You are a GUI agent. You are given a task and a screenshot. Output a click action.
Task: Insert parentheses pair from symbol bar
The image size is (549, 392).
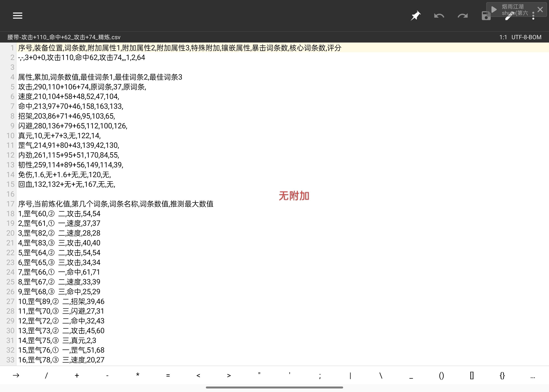pyautogui.click(x=441, y=375)
